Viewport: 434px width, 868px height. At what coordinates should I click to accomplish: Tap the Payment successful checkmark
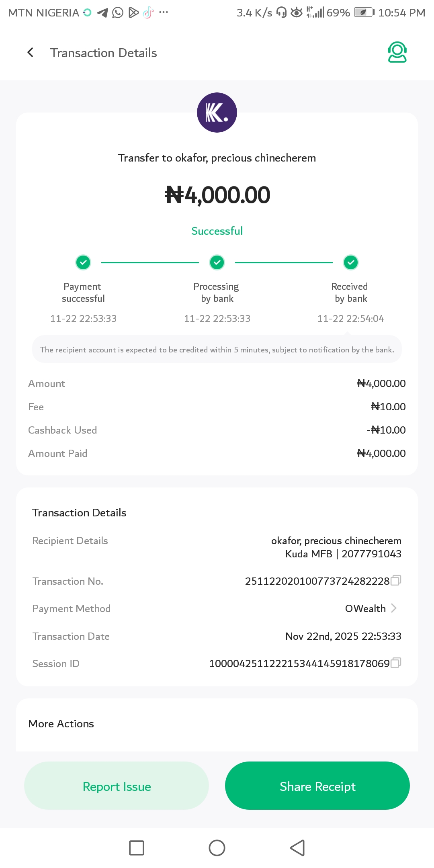(83, 262)
